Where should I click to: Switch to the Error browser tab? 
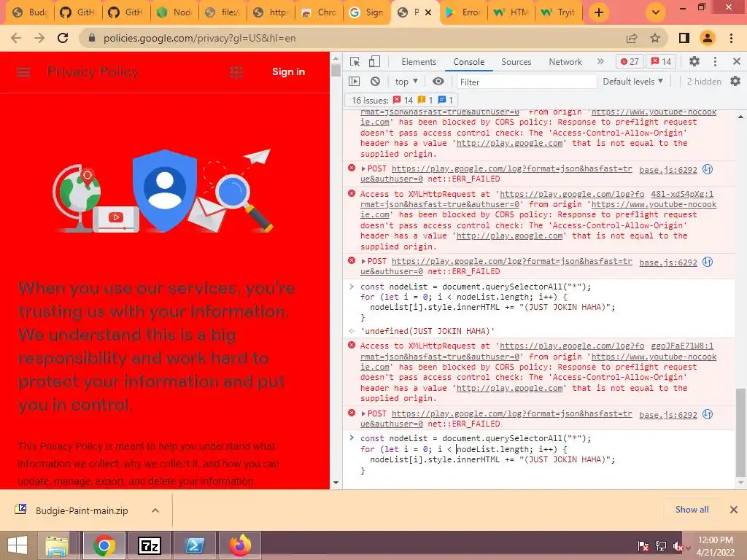(x=463, y=12)
